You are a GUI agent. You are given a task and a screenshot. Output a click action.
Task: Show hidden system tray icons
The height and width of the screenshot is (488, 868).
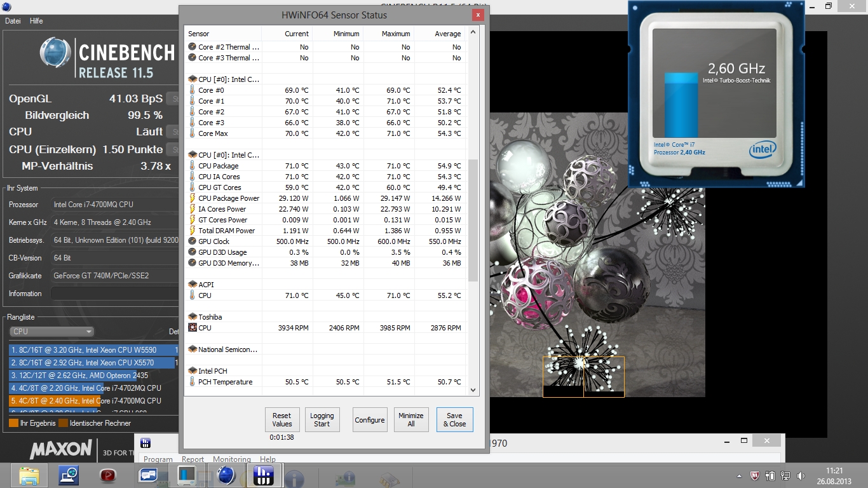(x=739, y=476)
